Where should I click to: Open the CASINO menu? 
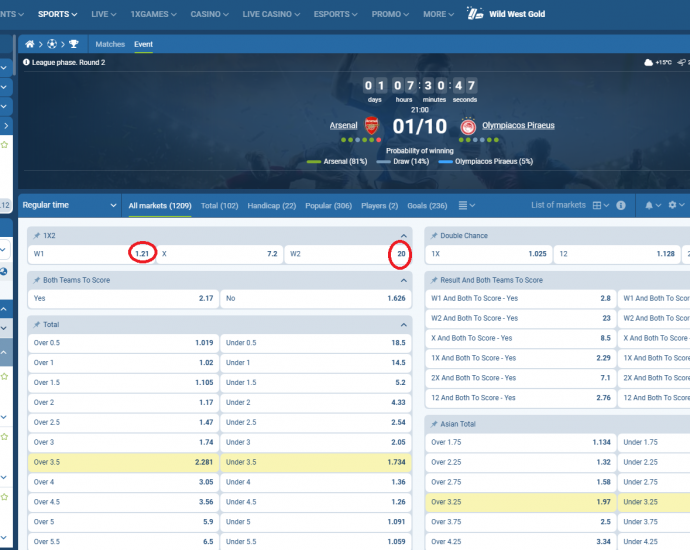tap(209, 14)
